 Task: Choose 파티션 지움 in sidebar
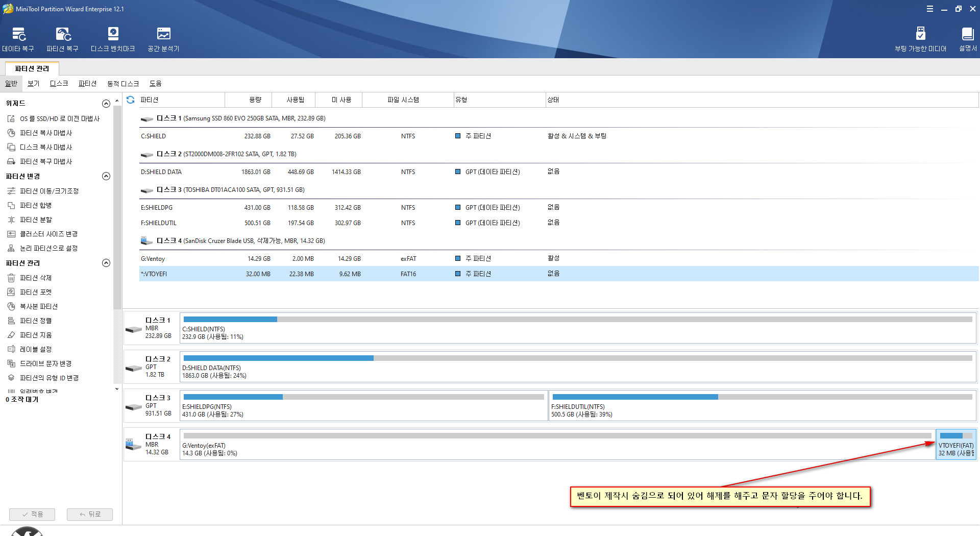[x=30, y=335]
